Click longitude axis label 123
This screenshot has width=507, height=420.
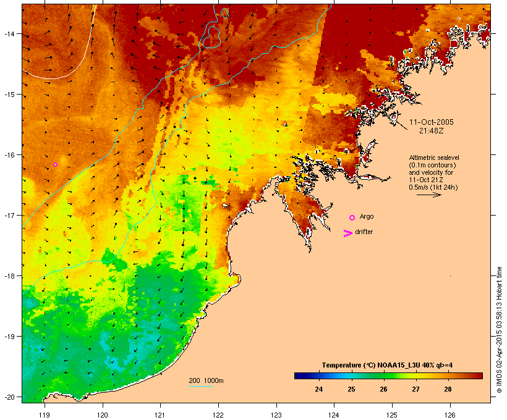pos(276,415)
